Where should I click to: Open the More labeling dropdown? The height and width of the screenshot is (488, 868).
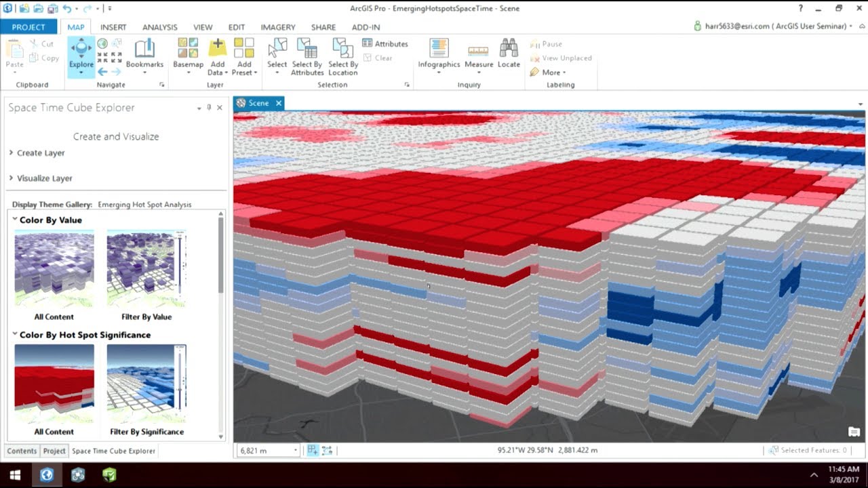pos(548,73)
